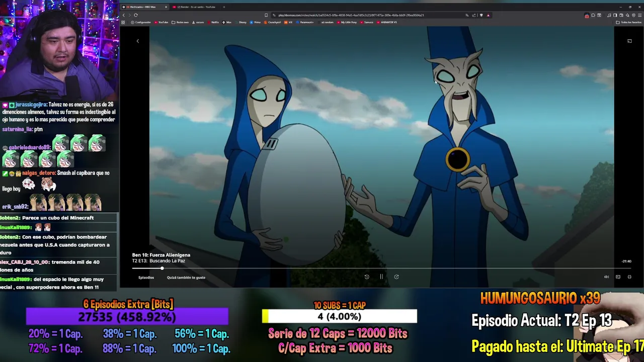Open the Leo AI star icon
Screen dimensions: 644x362
[x=627, y=15]
